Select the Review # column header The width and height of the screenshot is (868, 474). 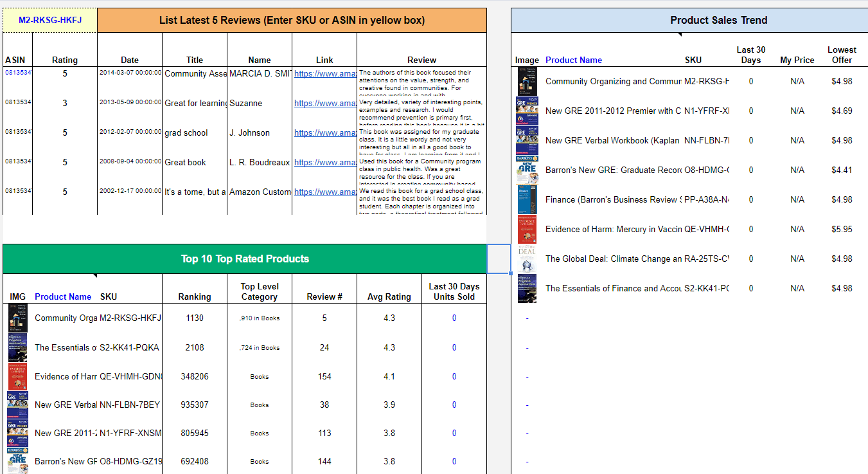click(324, 296)
